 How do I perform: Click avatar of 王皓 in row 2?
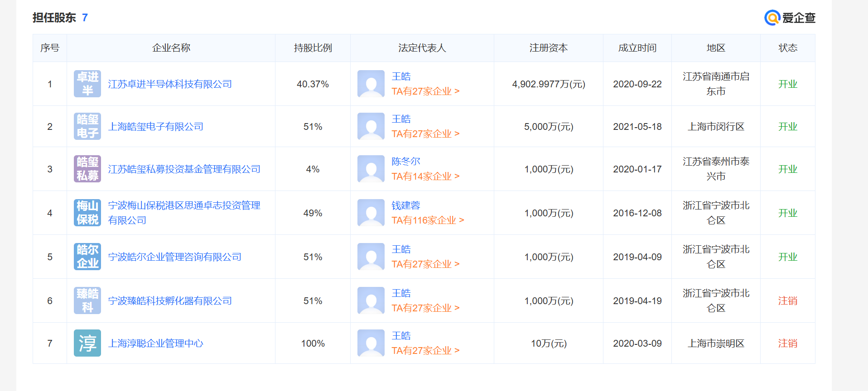371,126
